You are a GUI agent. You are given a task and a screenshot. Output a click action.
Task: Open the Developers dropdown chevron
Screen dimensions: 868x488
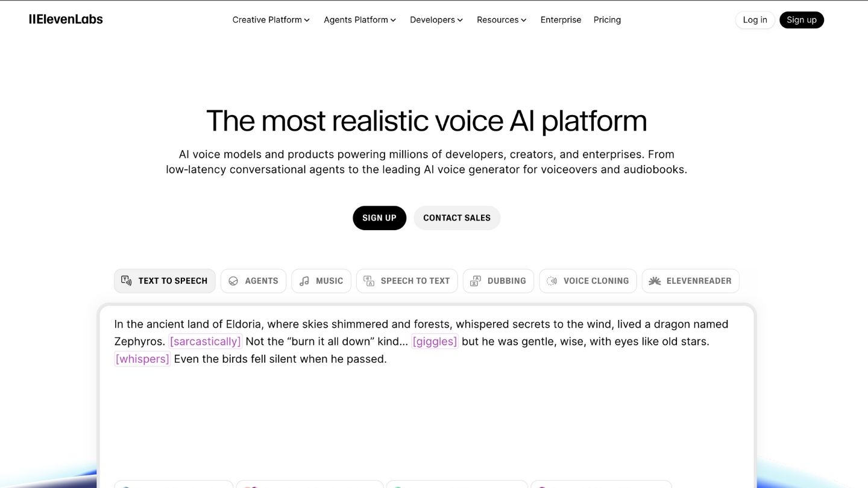click(x=460, y=20)
